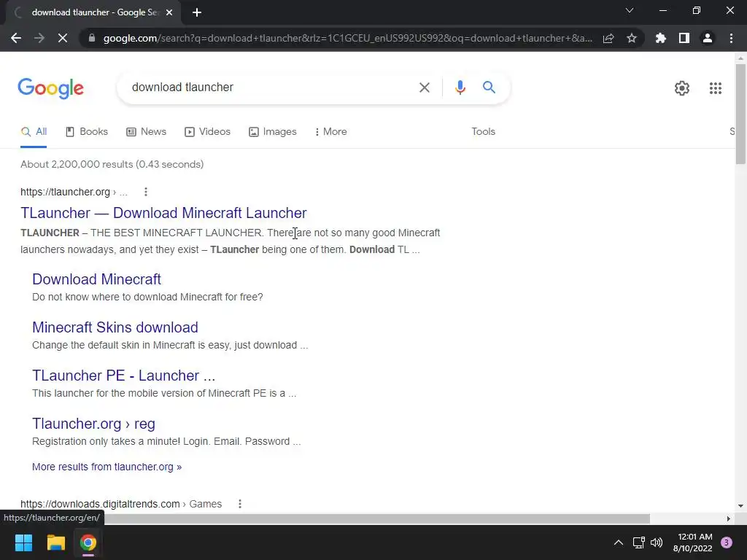The height and width of the screenshot is (560, 747).
Task: Click the vertical scrollbar down arrow
Action: pos(740,506)
